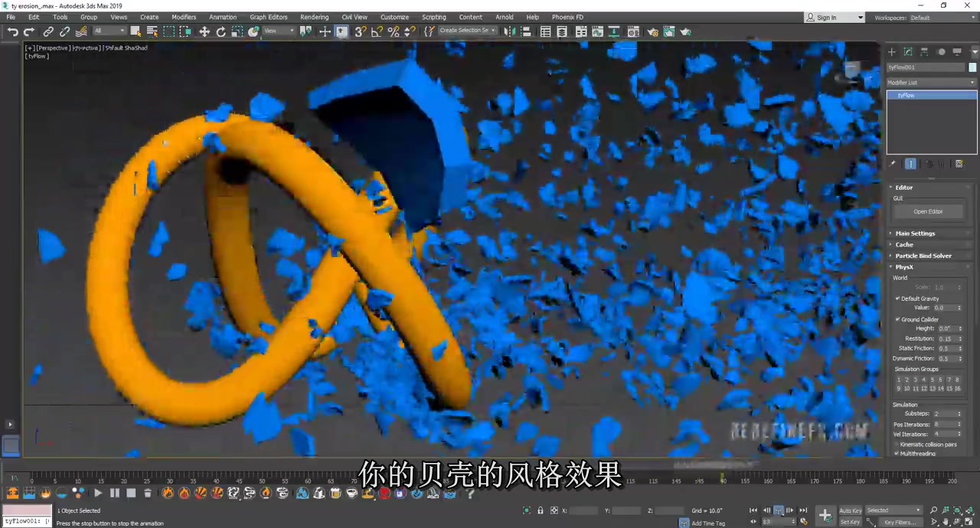Viewport: 980px width, 528px height.
Task: Open the Rendering menu
Action: coord(314,17)
